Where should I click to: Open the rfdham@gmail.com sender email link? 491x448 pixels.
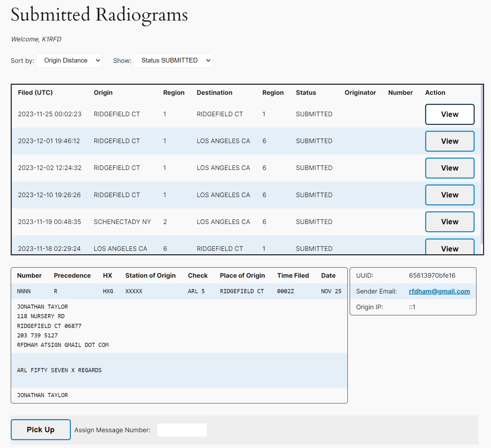tap(439, 291)
